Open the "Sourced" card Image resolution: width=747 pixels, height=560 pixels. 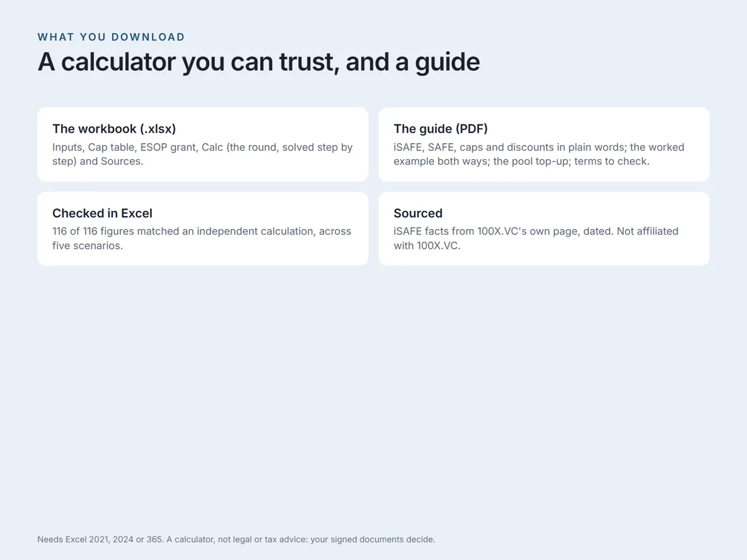point(544,228)
